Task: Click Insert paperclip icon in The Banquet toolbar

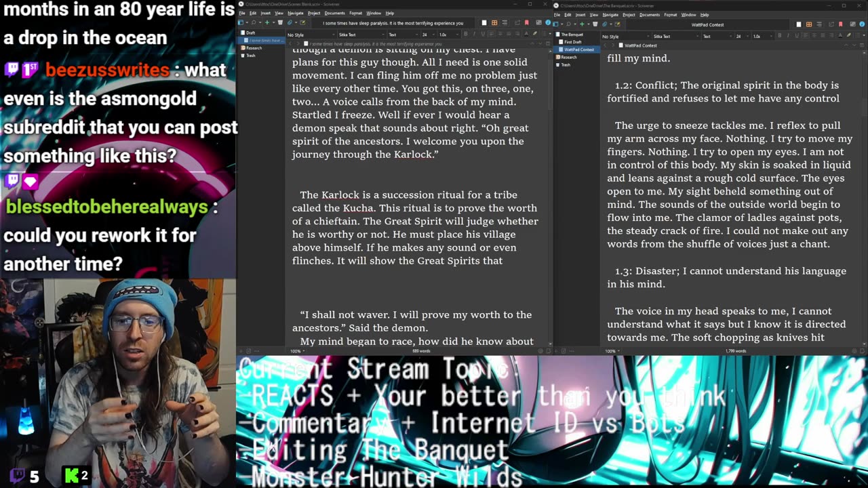Action: coord(604,24)
